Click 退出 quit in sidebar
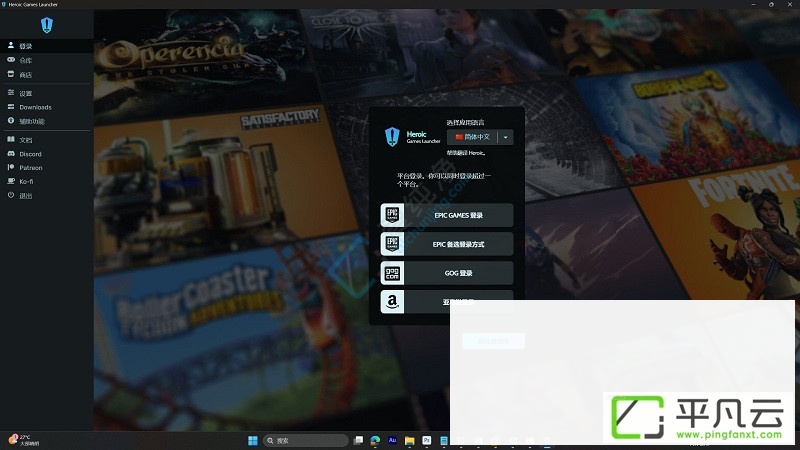 click(46, 195)
